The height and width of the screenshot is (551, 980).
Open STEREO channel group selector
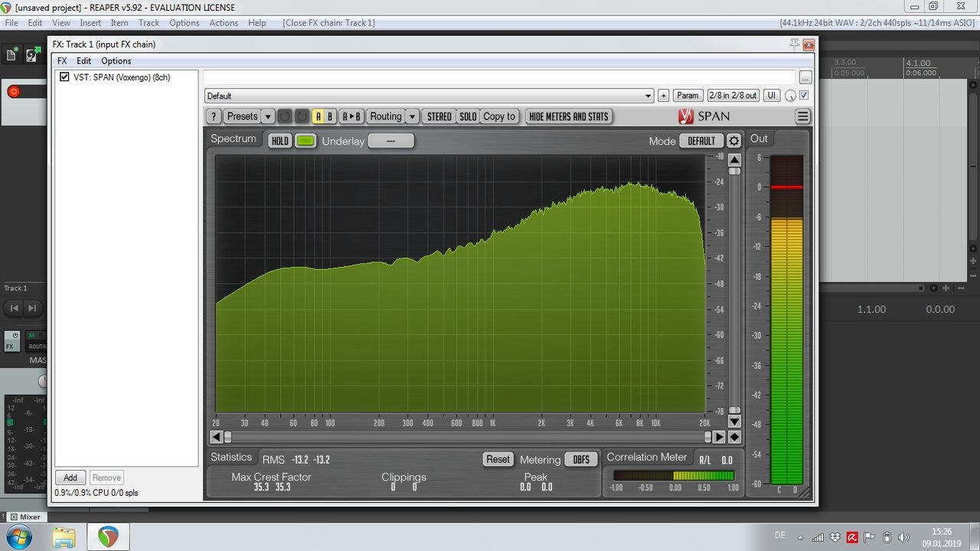[439, 116]
